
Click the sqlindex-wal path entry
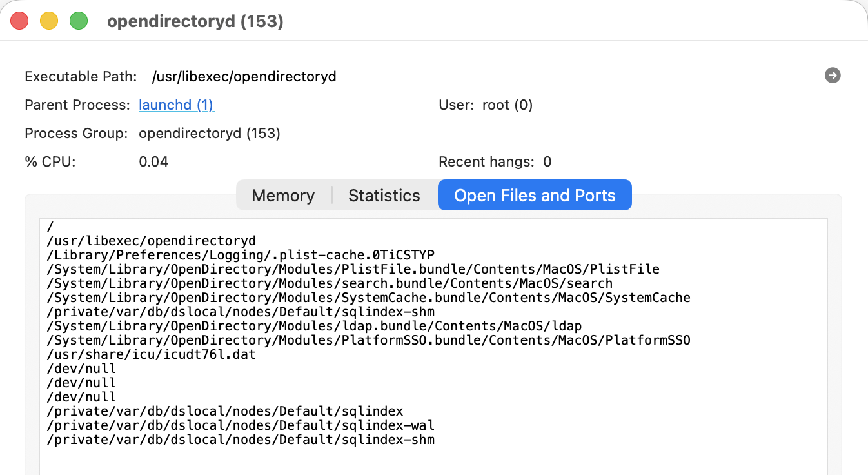pos(241,425)
